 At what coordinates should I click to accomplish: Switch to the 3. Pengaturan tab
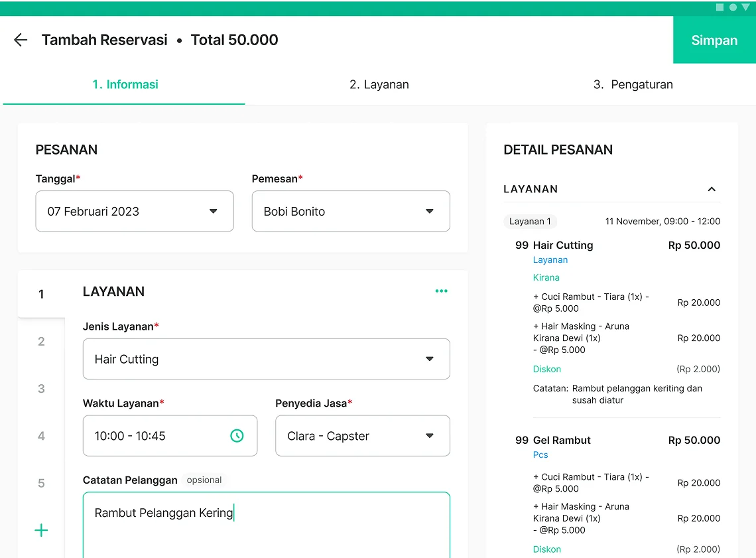pyautogui.click(x=633, y=84)
